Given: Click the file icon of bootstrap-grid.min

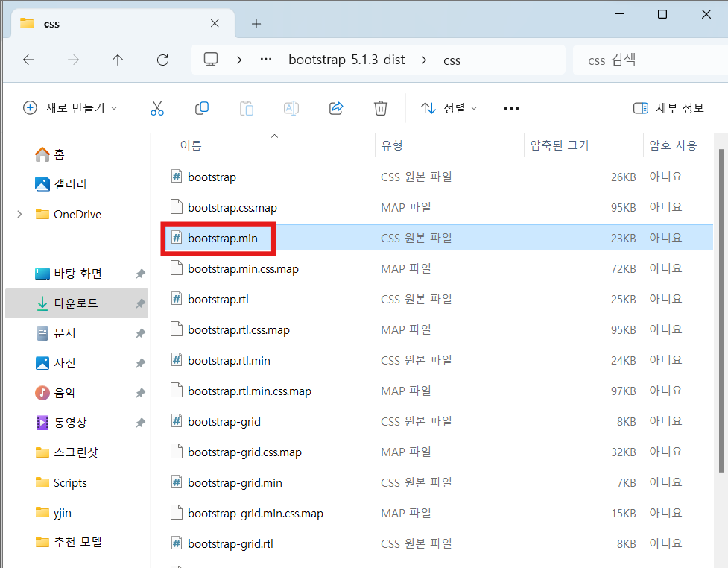Looking at the screenshot, I should click(x=177, y=482).
